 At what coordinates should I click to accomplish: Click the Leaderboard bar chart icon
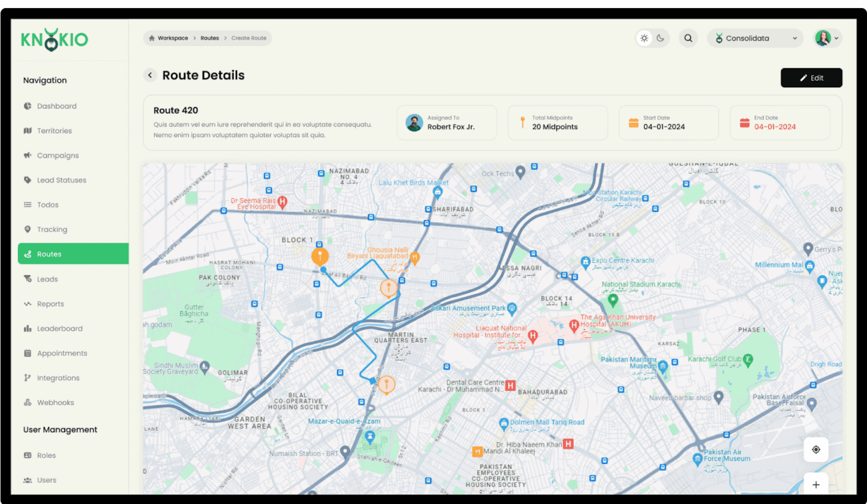pos(28,328)
